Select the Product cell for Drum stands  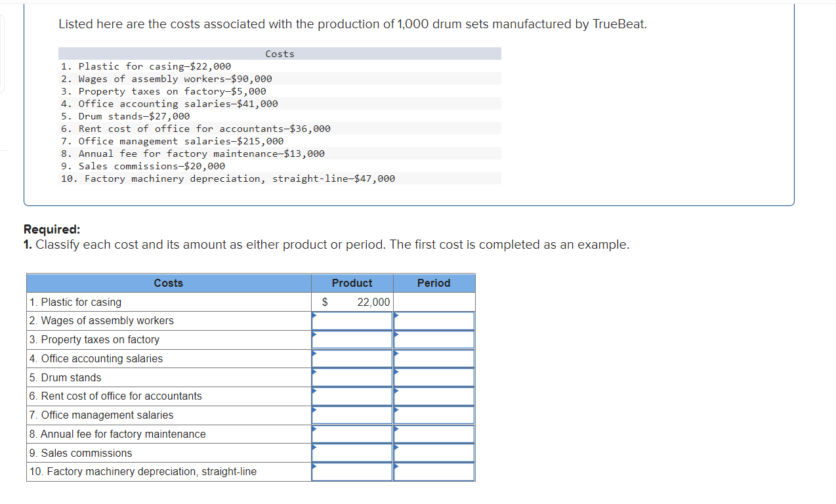pos(352,377)
